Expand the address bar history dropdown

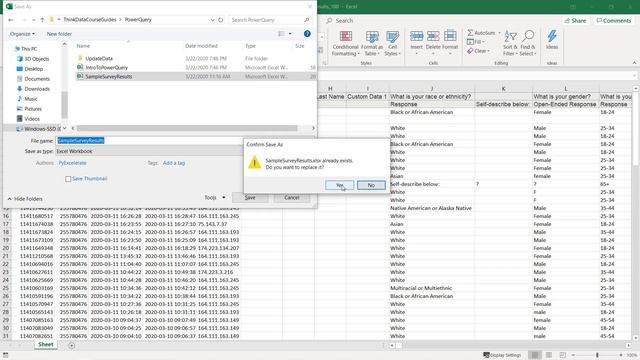click(x=212, y=20)
